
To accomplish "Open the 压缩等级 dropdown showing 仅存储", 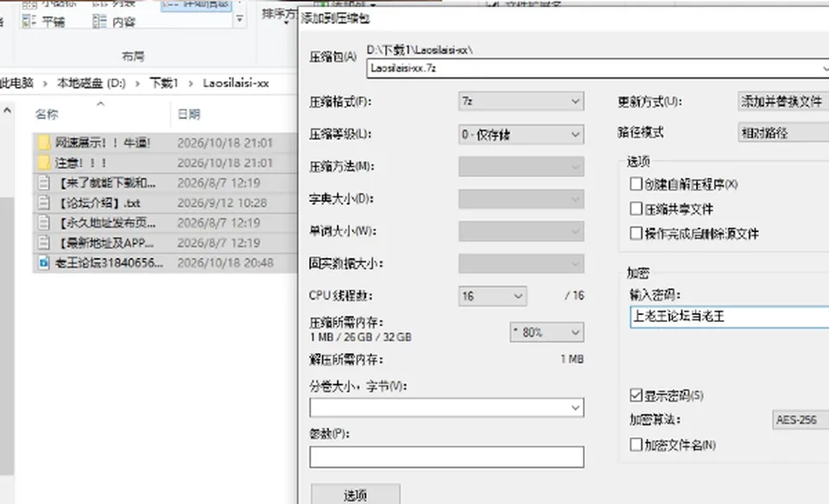I will tap(522, 134).
